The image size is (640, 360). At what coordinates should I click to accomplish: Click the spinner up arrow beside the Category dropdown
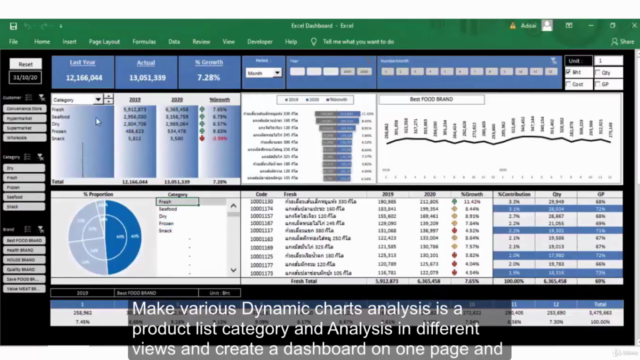109,97
